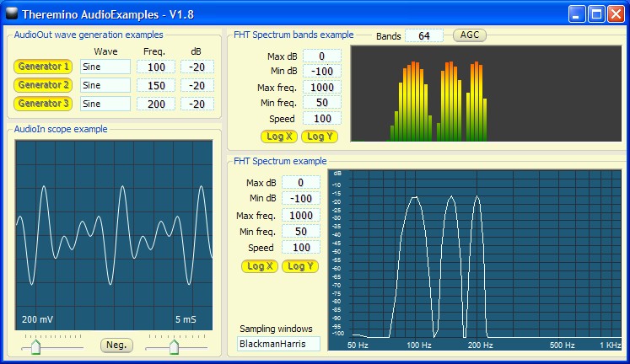Toggle the Generator 2 button
This screenshot has height=364, width=630.
coord(43,85)
